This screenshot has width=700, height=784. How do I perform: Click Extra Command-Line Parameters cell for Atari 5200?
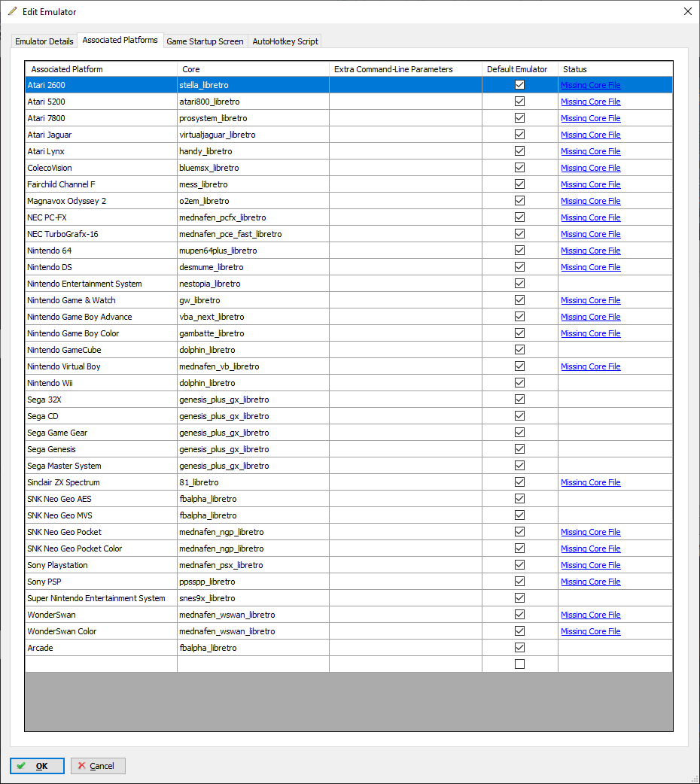pos(405,102)
